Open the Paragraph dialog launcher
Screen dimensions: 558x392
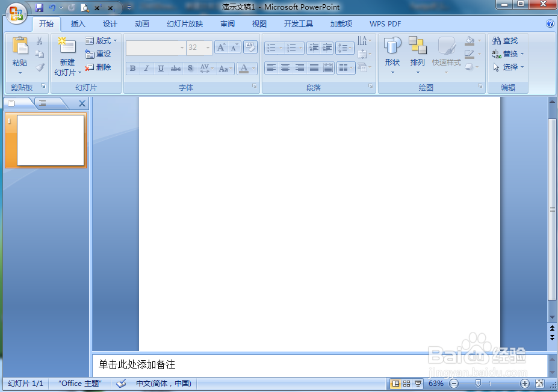click(370, 87)
